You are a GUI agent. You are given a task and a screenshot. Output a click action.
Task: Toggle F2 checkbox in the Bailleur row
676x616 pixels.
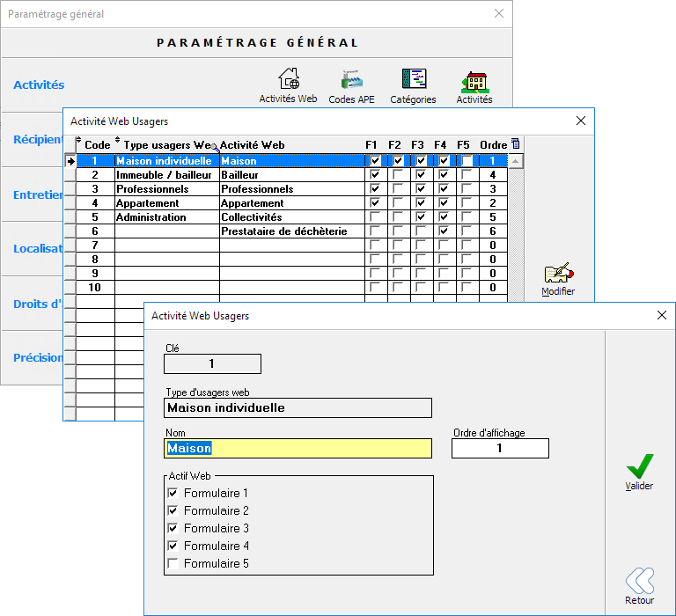point(398,174)
